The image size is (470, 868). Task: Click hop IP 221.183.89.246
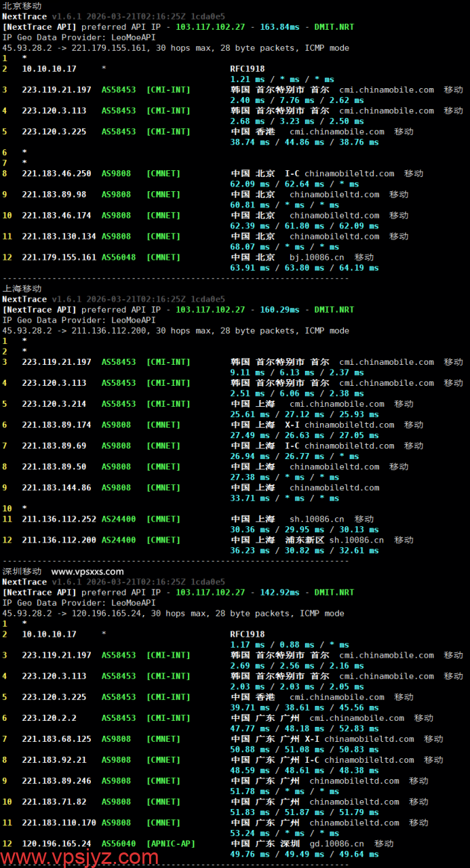coord(56,781)
